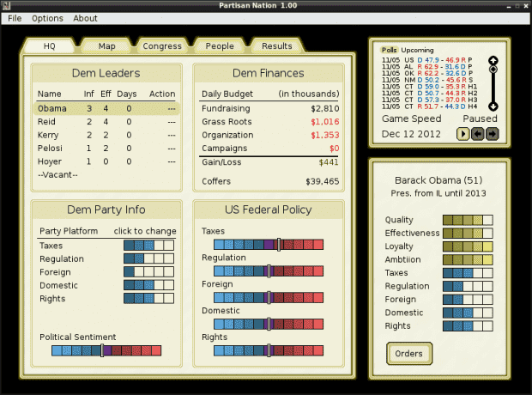Switch to the Congress tab
Image resolution: width=532 pixels, height=395 pixels.
(162, 46)
